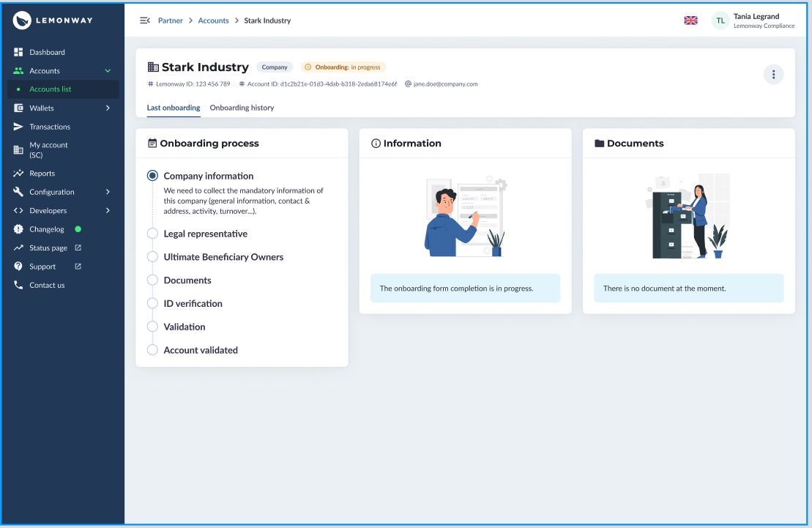The height and width of the screenshot is (528, 812).
Task: Click the TL user avatar
Action: pyautogui.click(x=720, y=21)
